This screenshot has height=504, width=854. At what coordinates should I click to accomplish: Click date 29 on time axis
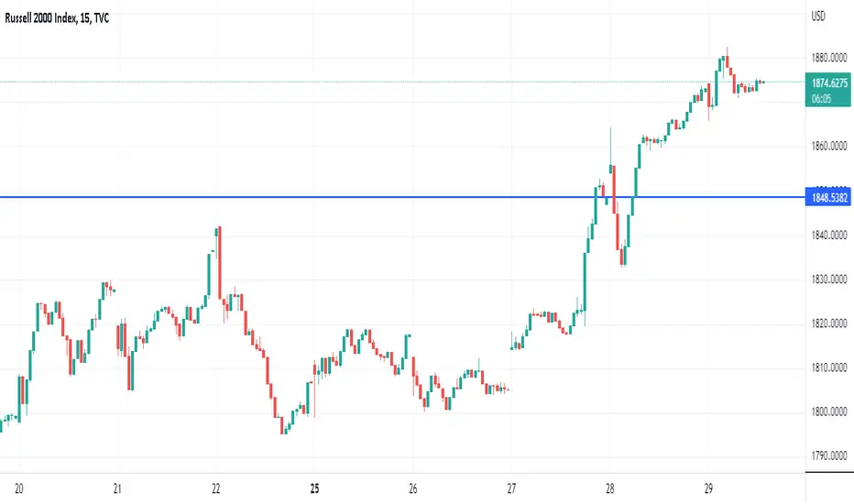click(x=708, y=488)
